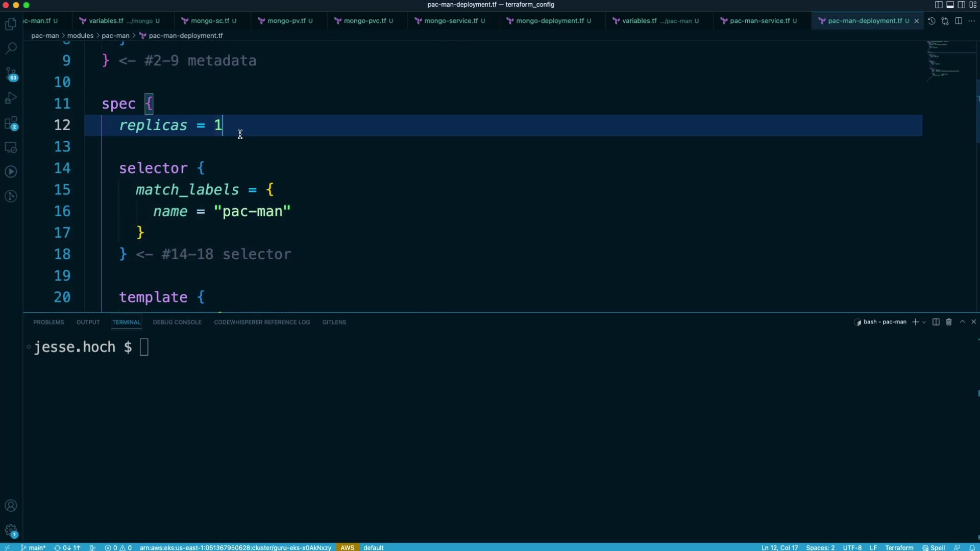Toggle the secondary sidebar layout button

[x=961, y=5]
